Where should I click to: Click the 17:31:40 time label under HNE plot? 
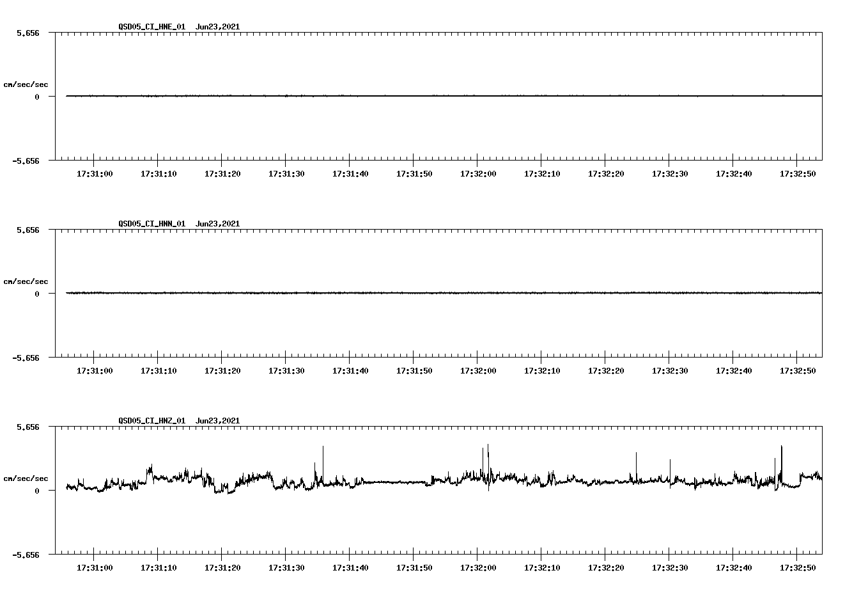(x=350, y=173)
